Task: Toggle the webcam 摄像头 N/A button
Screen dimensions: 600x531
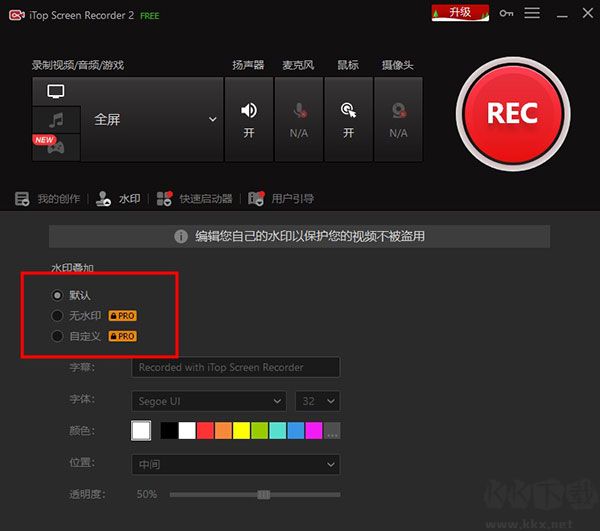Action: point(398,119)
